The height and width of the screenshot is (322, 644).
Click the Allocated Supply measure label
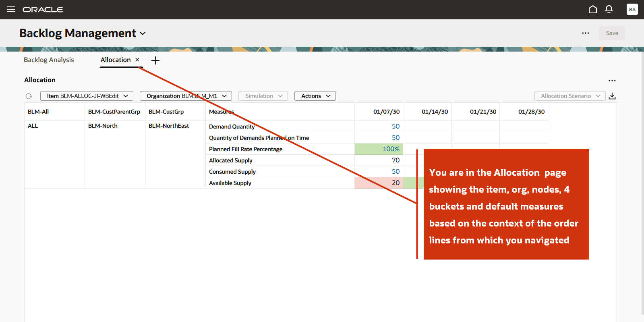230,160
